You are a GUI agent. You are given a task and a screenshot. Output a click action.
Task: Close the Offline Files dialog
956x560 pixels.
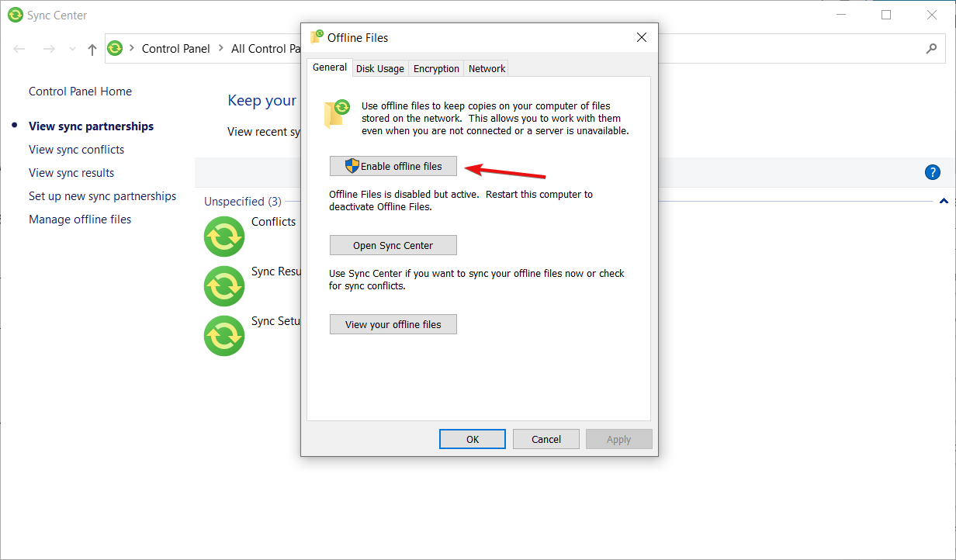(641, 37)
